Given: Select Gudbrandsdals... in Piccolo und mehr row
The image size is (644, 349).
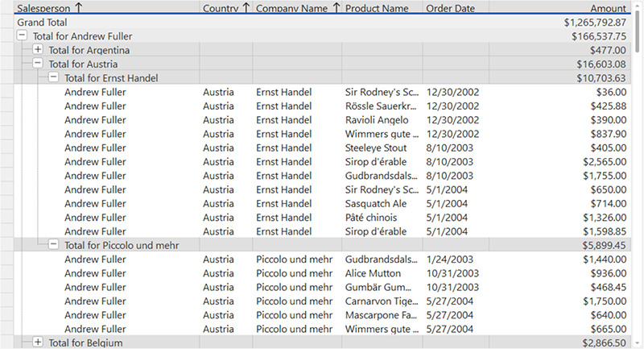Looking at the screenshot, I should (x=382, y=260).
